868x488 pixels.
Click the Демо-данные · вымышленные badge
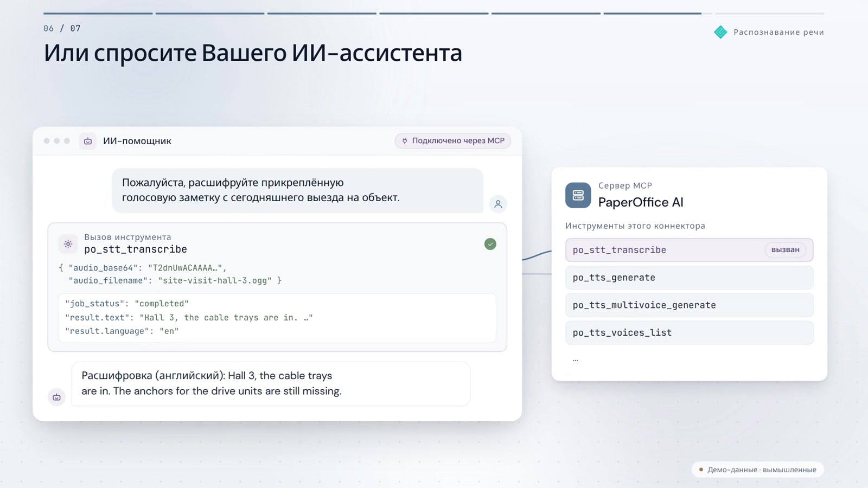[758, 470]
